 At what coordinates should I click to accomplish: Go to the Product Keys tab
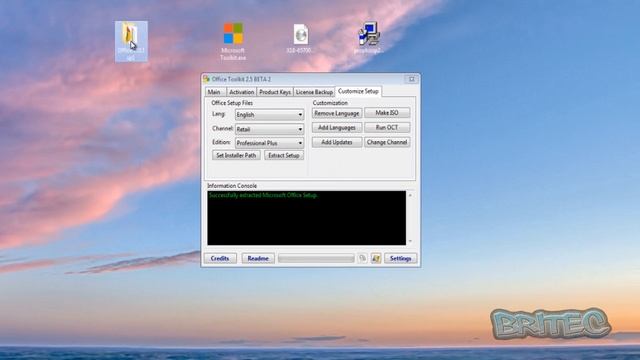(x=275, y=92)
